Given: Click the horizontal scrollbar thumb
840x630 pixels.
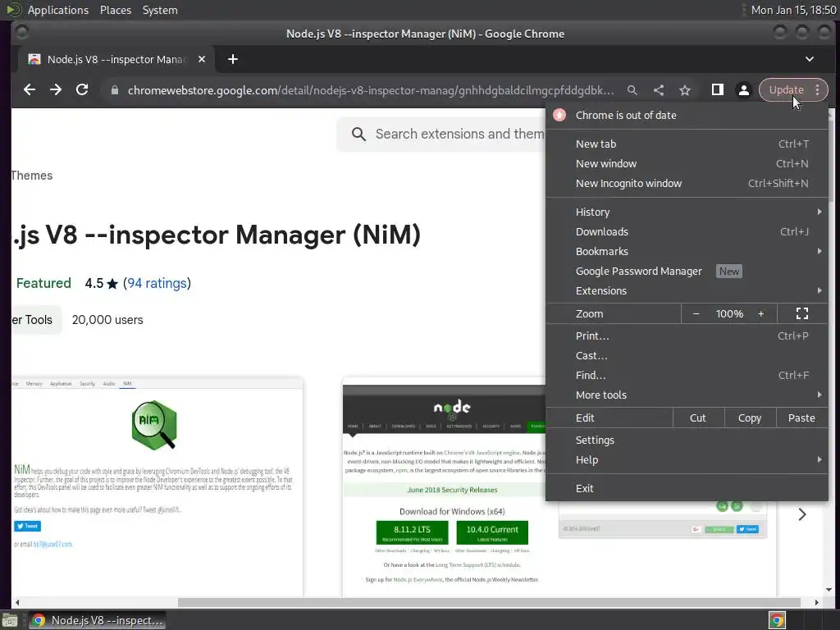Looking at the screenshot, I should click(x=489, y=603).
